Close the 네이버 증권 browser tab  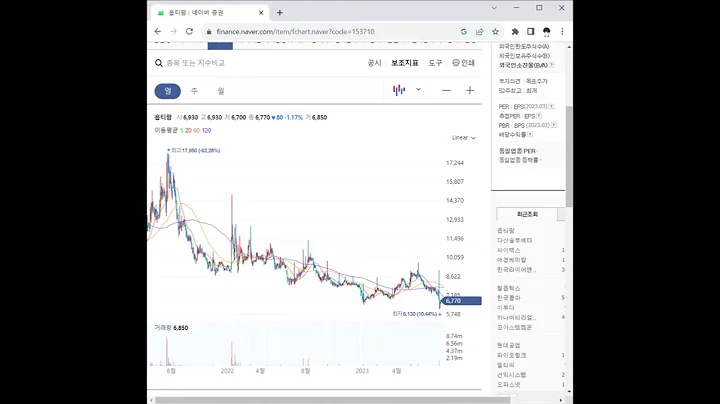261,13
